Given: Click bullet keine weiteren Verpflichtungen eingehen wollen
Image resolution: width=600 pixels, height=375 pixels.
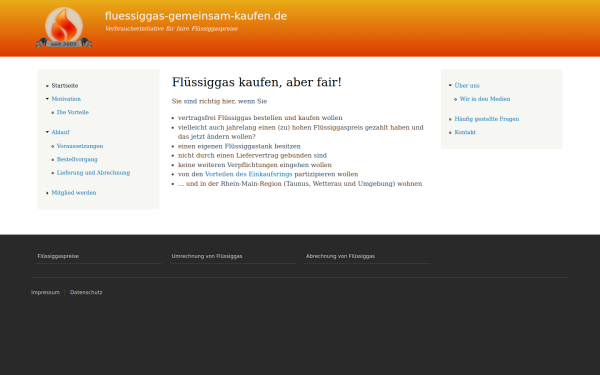Looking at the screenshot, I should 255,165.
